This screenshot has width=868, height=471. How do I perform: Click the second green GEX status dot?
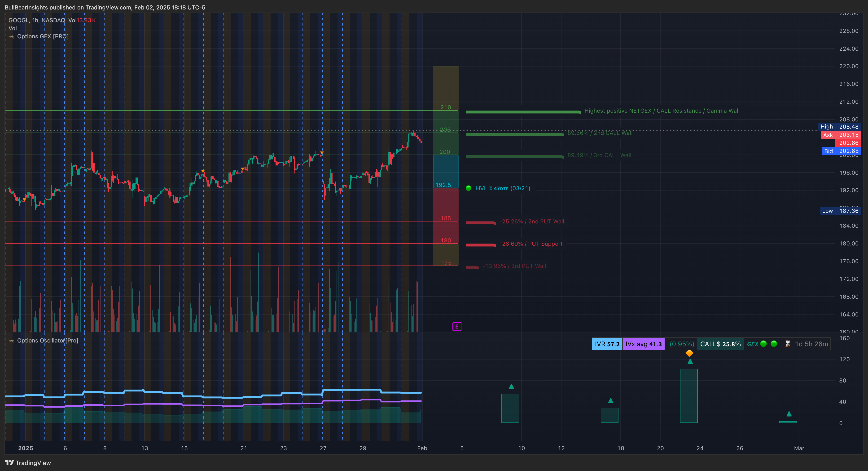click(x=774, y=344)
